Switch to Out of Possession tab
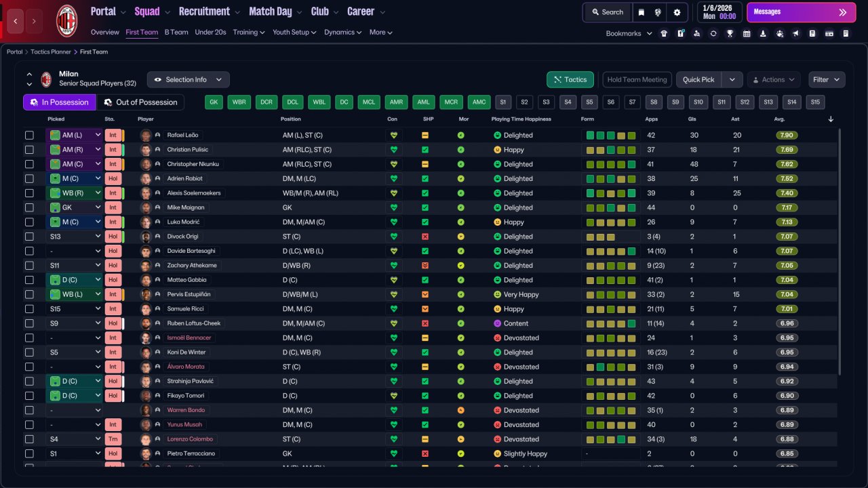This screenshot has width=868, height=488. (x=140, y=102)
